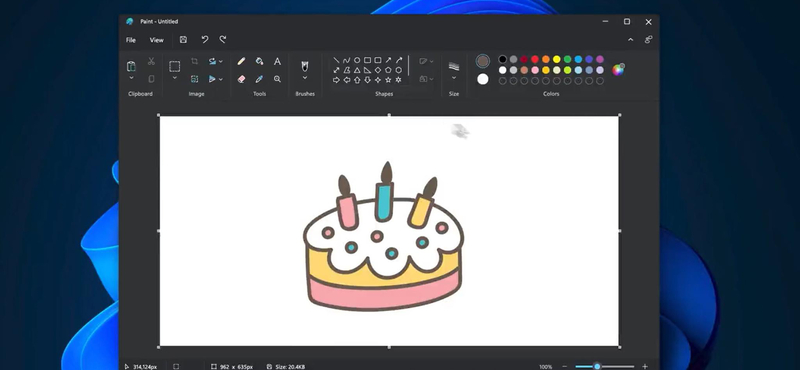The height and width of the screenshot is (370, 800).
Task: Pick the Polygon shape
Action: tap(346, 70)
